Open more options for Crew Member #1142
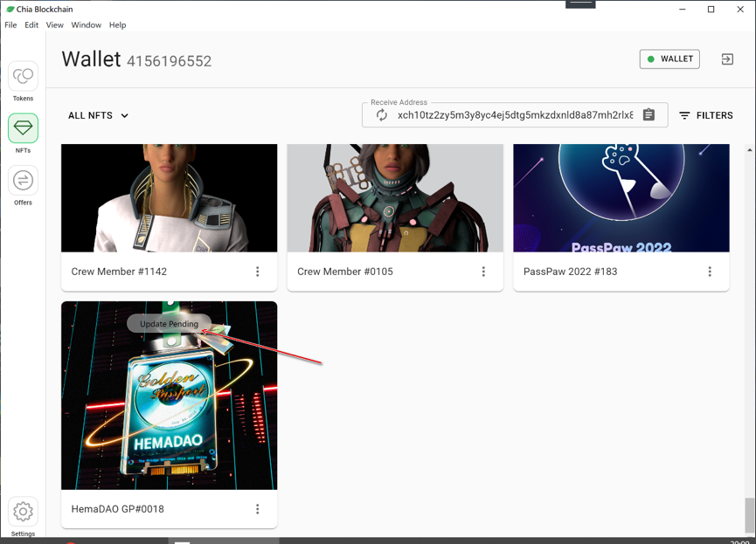This screenshot has height=544, width=756. [258, 272]
